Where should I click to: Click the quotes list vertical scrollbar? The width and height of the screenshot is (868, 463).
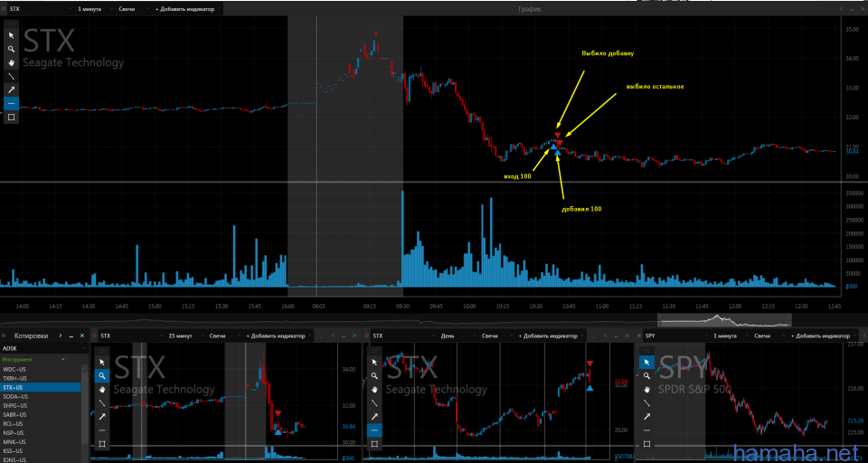click(x=85, y=410)
